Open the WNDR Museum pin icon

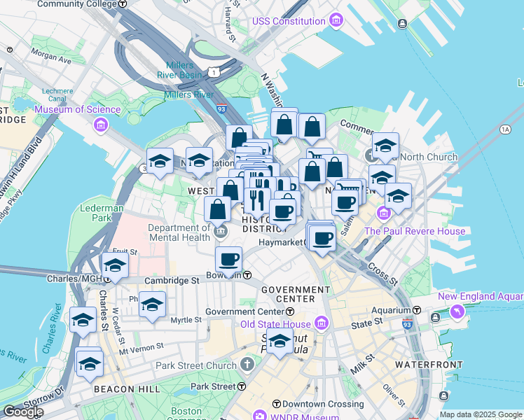coord(259,416)
